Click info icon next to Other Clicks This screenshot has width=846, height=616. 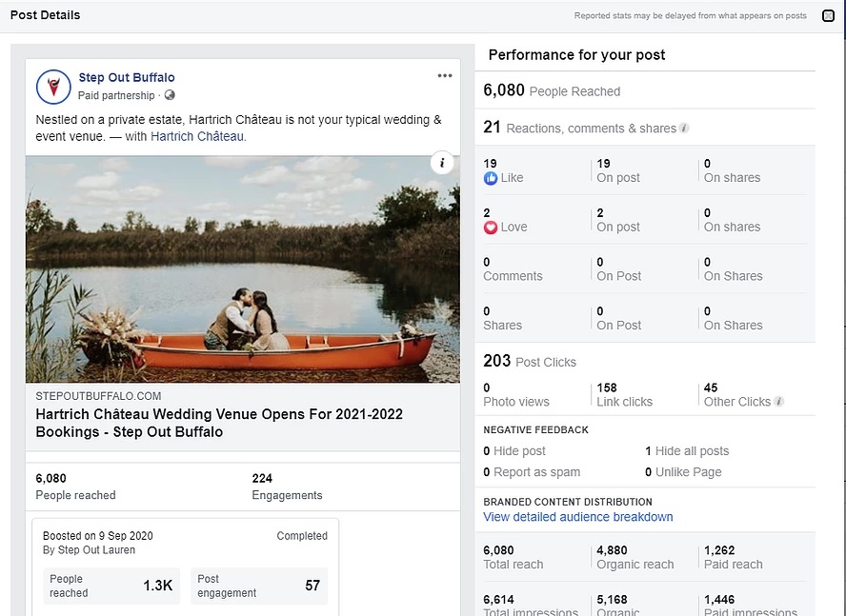[778, 402]
